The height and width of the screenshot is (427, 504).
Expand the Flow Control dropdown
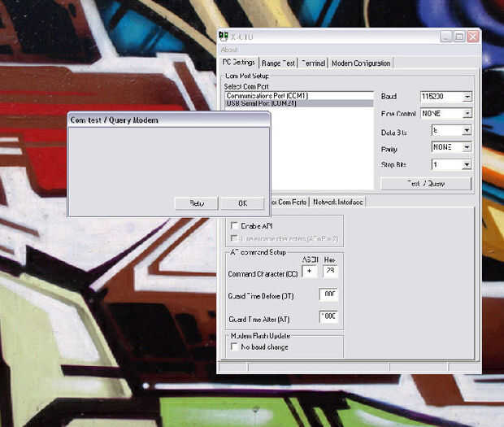tap(467, 114)
